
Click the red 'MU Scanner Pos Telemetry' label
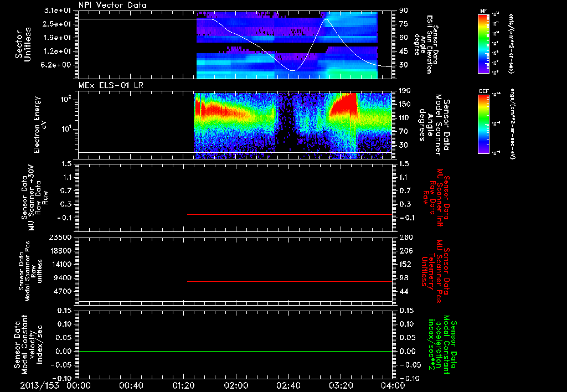pos(435,271)
